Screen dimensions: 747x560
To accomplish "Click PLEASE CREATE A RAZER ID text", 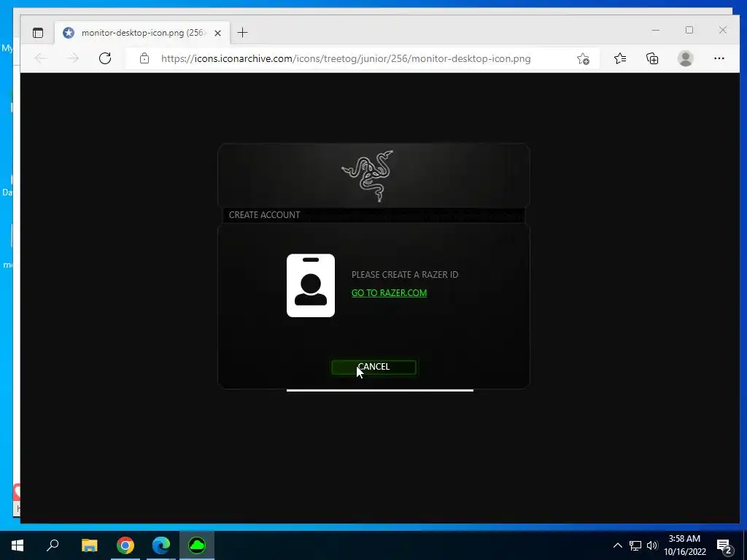I will tap(405, 275).
